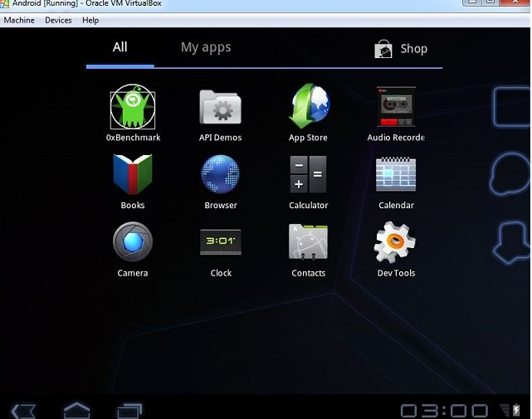Launch the Browser globe icon

click(221, 174)
